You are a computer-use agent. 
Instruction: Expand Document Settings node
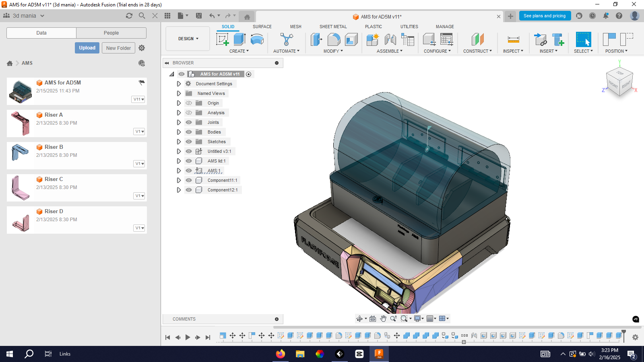[179, 84]
